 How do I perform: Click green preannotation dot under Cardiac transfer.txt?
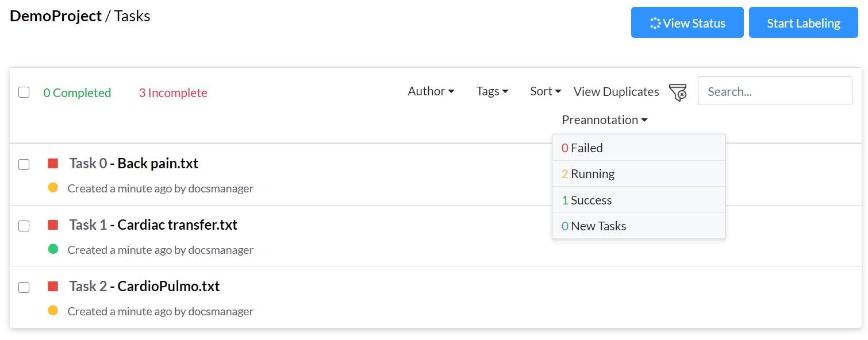point(53,249)
